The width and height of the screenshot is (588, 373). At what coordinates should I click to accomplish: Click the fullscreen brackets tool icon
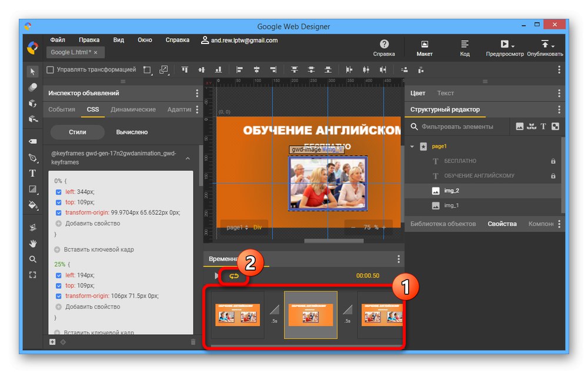coord(32,275)
